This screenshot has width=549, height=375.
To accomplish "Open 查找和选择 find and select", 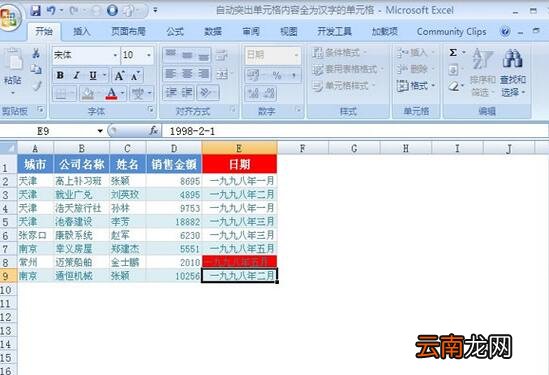I will (x=513, y=73).
